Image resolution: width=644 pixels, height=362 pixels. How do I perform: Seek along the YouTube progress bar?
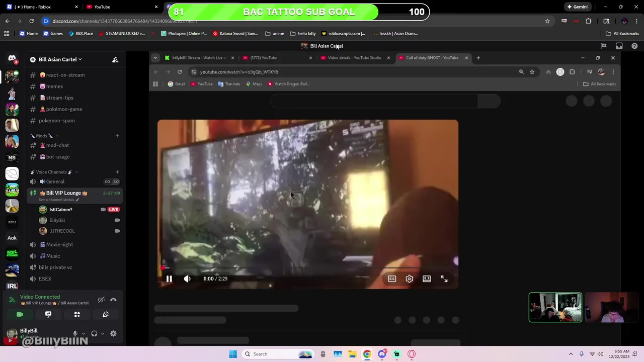tap(308, 268)
